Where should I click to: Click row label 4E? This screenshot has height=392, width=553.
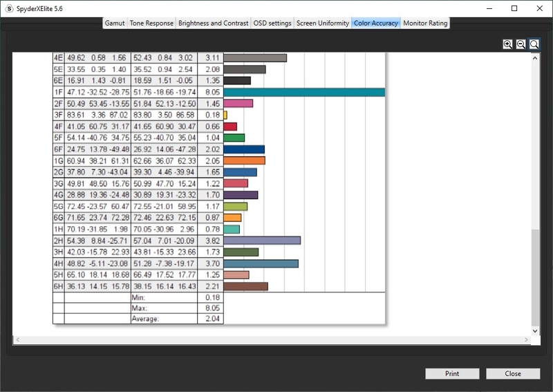click(59, 58)
